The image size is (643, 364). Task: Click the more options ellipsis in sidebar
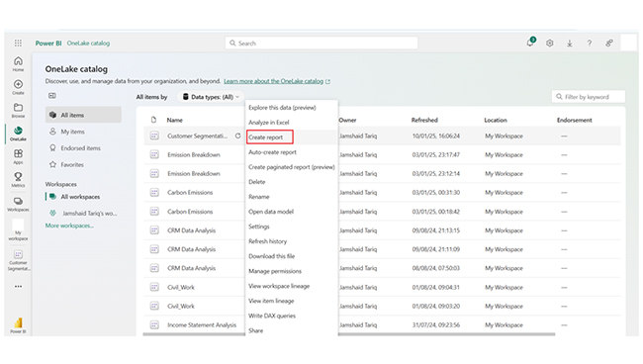[18, 286]
